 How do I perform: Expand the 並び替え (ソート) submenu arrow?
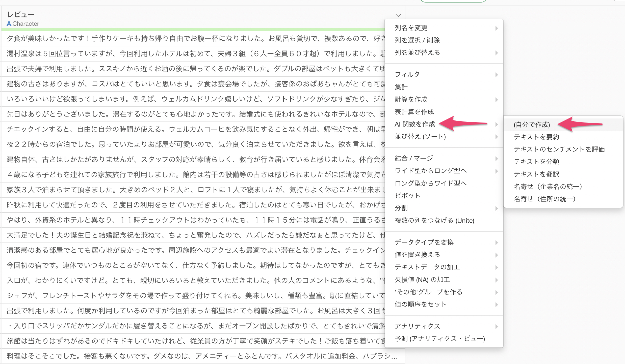coord(496,137)
